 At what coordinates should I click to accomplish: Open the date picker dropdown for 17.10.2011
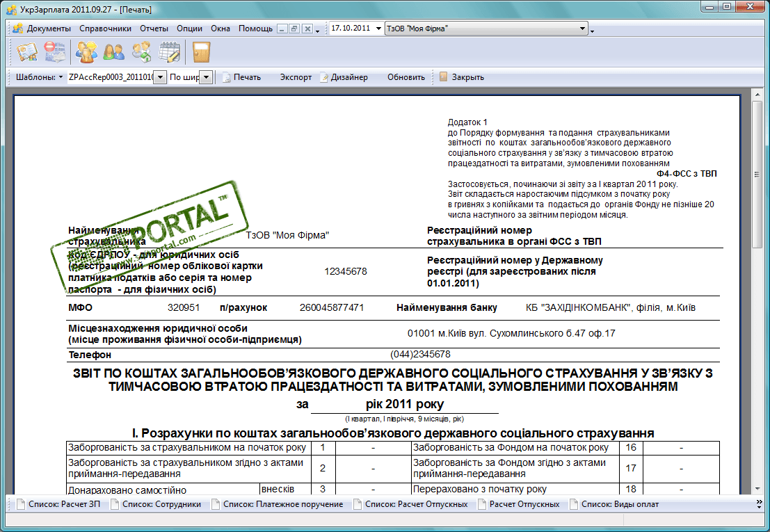click(x=378, y=29)
